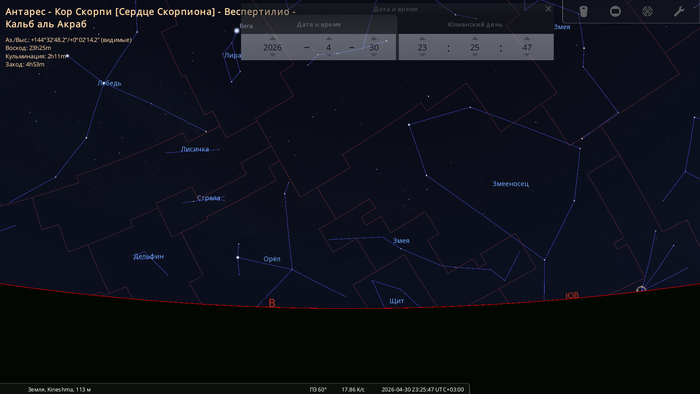Click the year field showing 2026
The height and width of the screenshot is (394, 700).
[x=272, y=47]
